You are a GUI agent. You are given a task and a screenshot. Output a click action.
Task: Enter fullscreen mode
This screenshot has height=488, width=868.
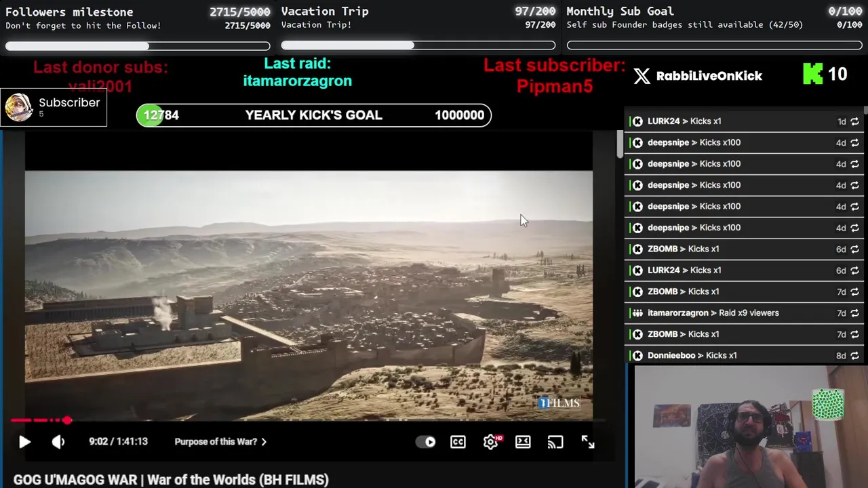588,442
